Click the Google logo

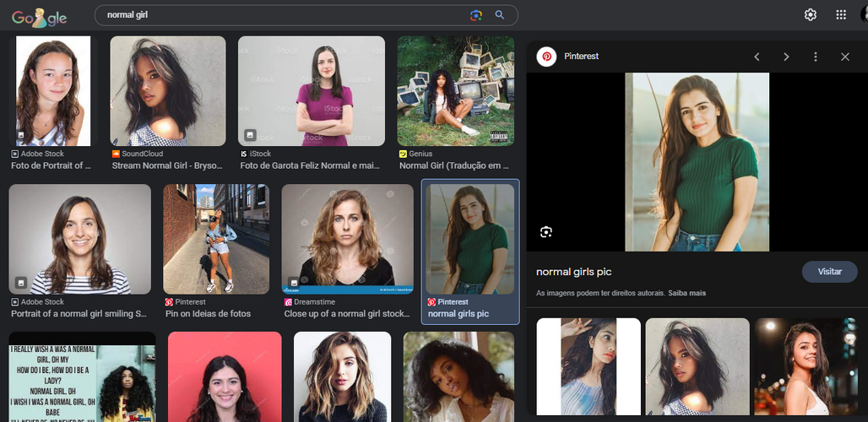click(40, 17)
